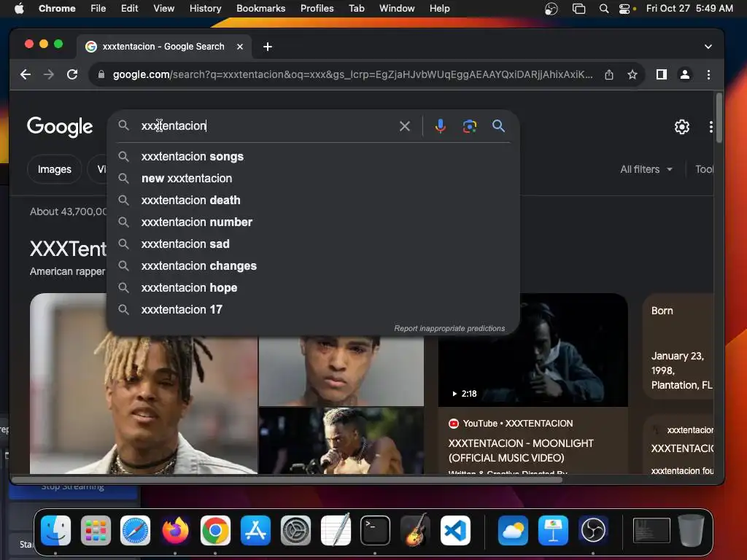The height and width of the screenshot is (560, 747).
Task: Launch GarageBand from the Dock
Action: point(415,530)
